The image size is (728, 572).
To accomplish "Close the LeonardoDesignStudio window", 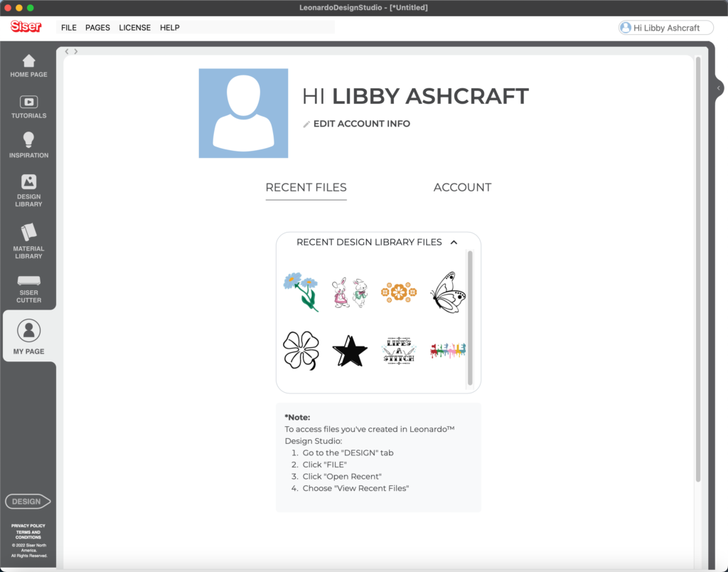I will click(8, 7).
